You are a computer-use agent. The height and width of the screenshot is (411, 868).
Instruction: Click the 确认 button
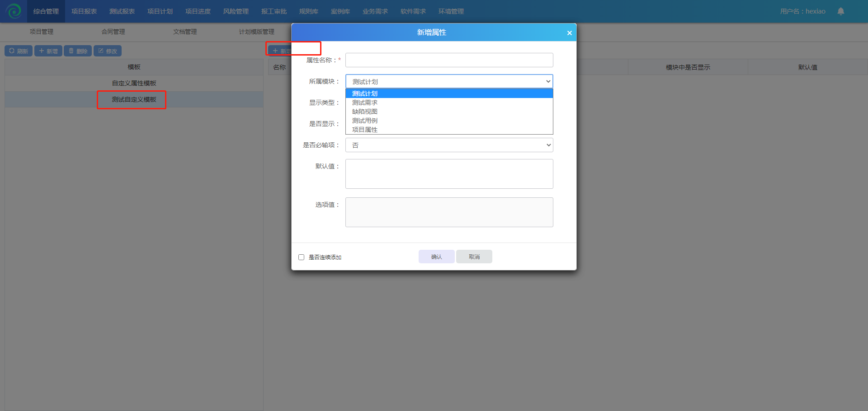[x=436, y=257]
